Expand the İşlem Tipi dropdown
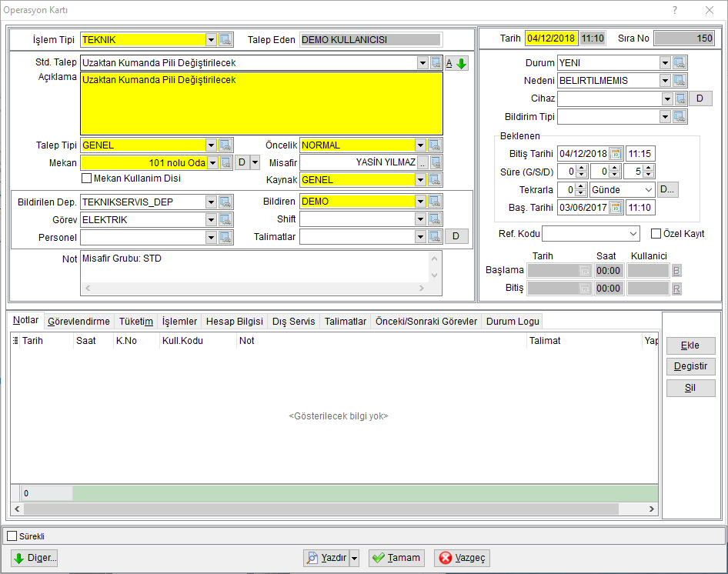This screenshot has width=728, height=574. [x=212, y=39]
